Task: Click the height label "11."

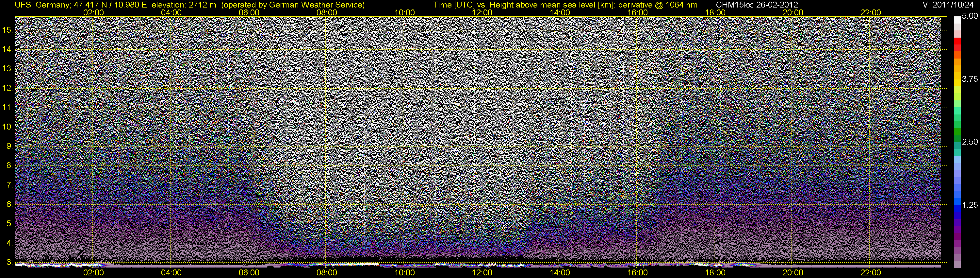Action: tap(7, 108)
